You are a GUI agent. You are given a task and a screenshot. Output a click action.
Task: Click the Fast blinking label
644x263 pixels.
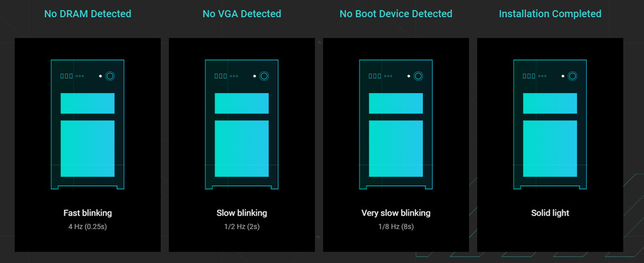[88, 213]
